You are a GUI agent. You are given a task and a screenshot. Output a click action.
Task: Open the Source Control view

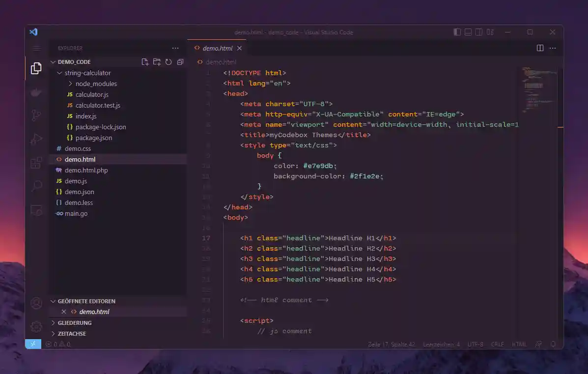tap(36, 115)
